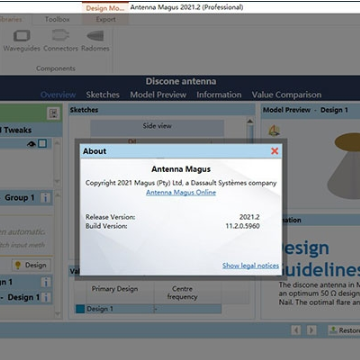Open the Connectors component library
Screen dimensions: 360x360
point(61,41)
